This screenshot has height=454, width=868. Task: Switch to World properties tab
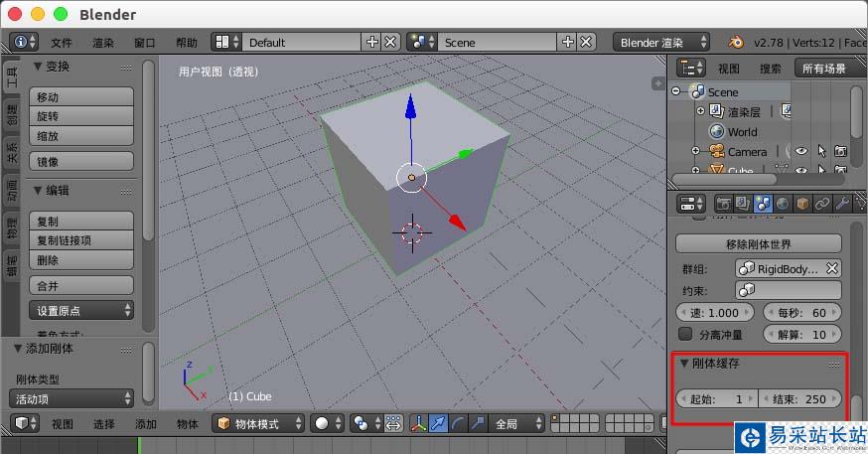[783, 204]
